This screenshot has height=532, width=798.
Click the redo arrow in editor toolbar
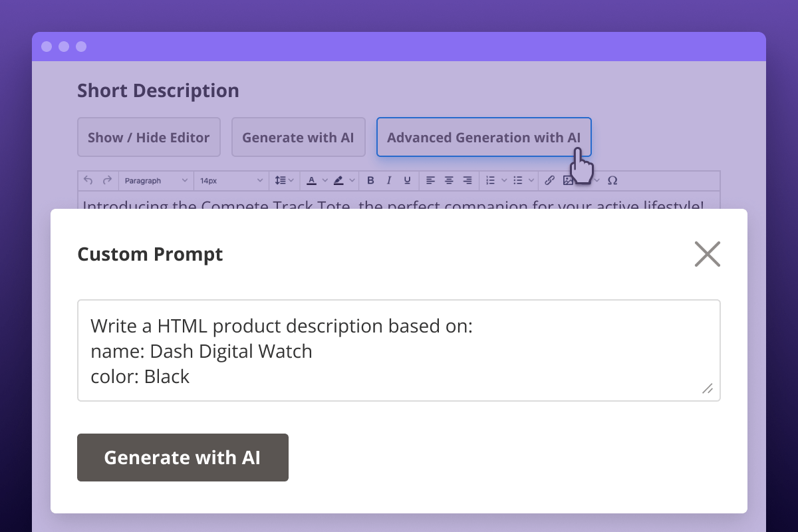point(107,180)
